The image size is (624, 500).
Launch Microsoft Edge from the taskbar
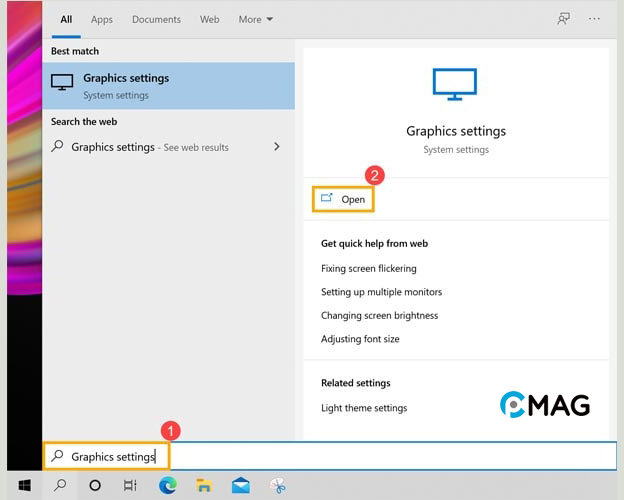pos(168,485)
